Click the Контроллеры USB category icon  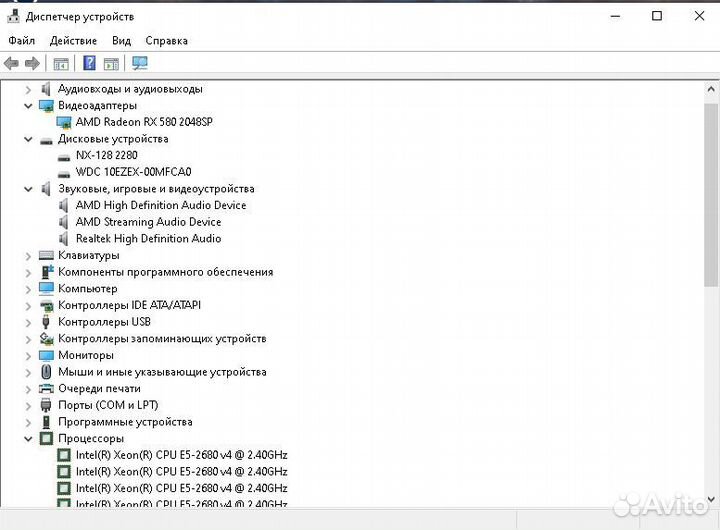tap(46, 322)
